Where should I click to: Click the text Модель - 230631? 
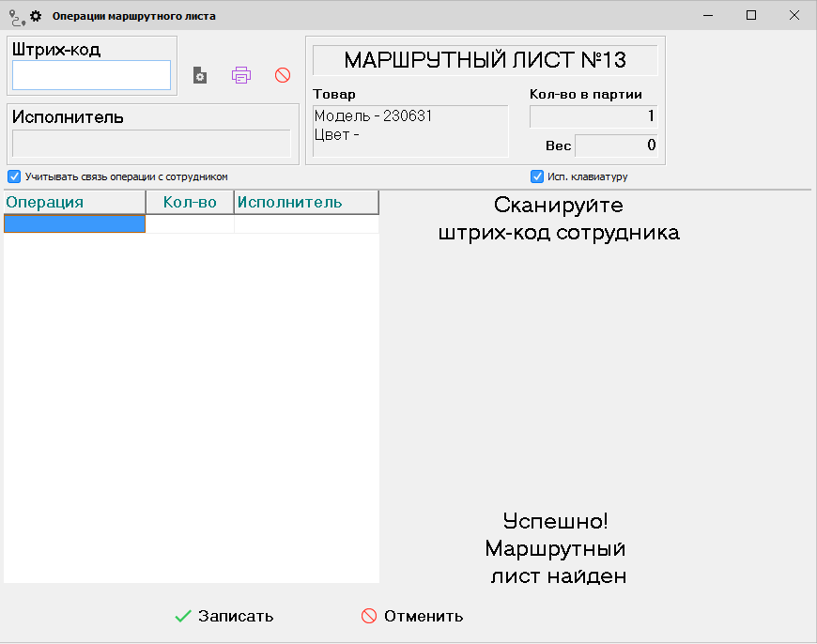(x=373, y=115)
